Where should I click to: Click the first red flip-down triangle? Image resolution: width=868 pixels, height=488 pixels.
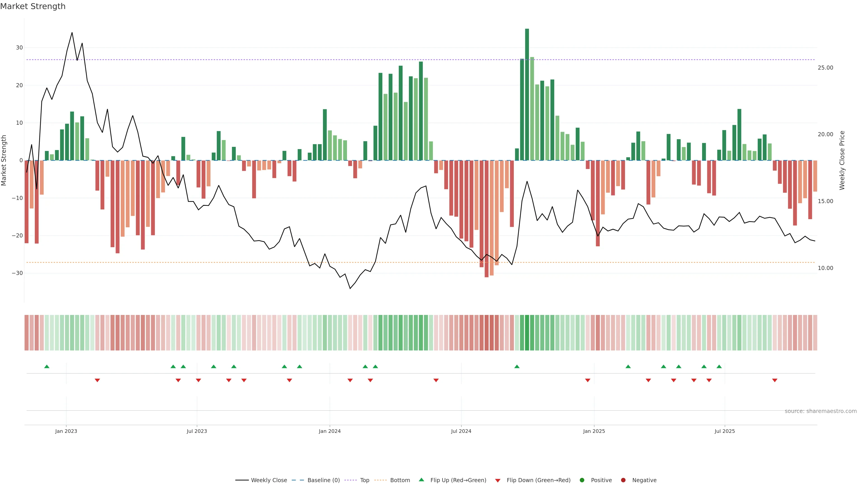pyautogui.click(x=97, y=380)
